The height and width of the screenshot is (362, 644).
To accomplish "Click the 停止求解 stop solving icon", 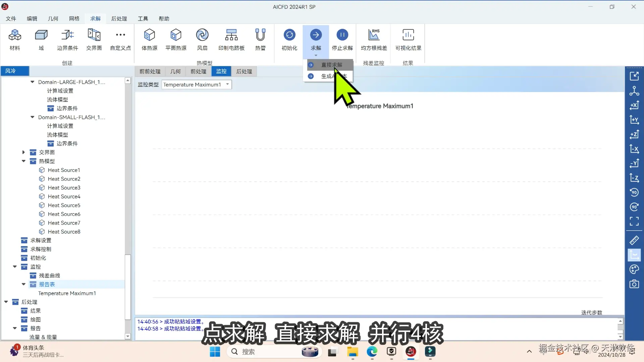I will tap(342, 35).
